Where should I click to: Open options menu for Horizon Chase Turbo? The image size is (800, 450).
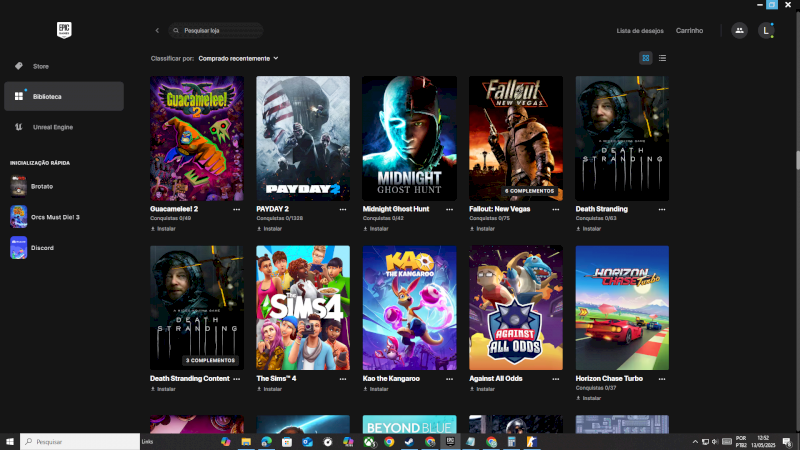[662, 379]
